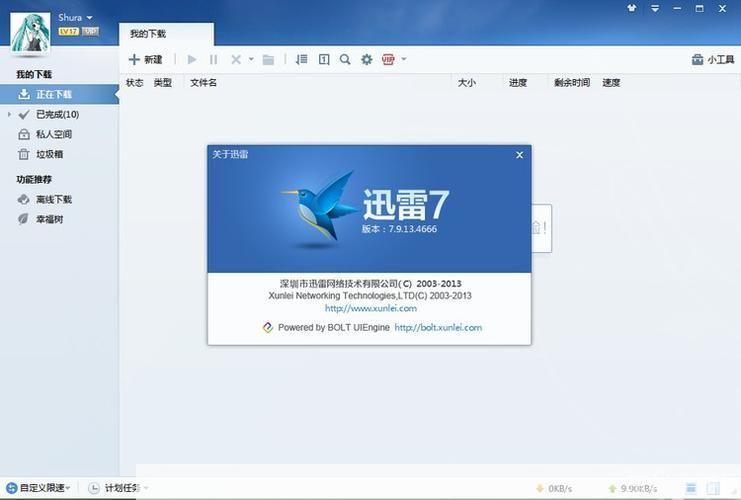The image size is (741, 500).
Task: Click the leaf icon beside 幸福树
Action: coord(23,219)
